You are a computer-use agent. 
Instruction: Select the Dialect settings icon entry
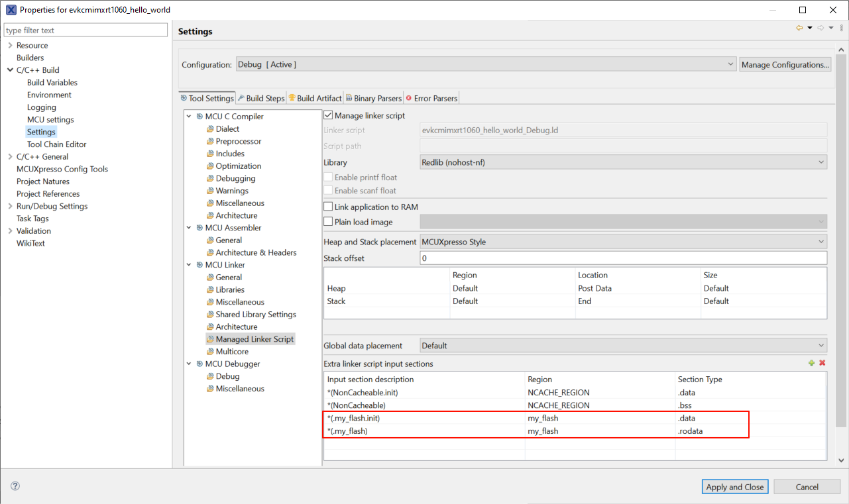(x=210, y=129)
